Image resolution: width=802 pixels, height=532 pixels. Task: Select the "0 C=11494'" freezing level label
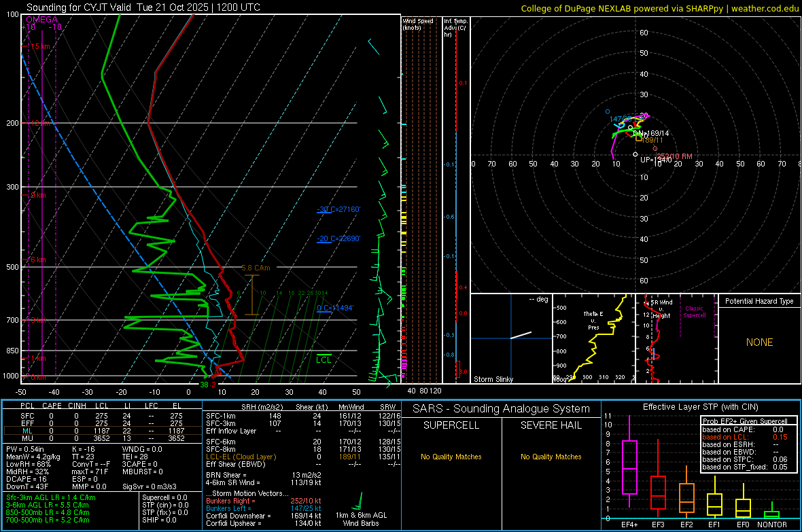(x=335, y=308)
